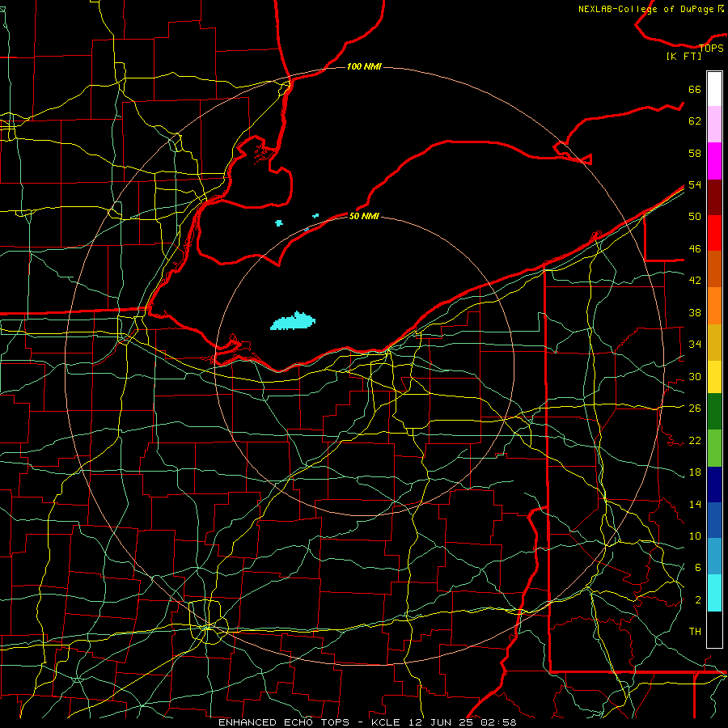Click the small cyan echo nearest western lake shore
This screenshot has width=728, height=728.
pyautogui.click(x=278, y=223)
